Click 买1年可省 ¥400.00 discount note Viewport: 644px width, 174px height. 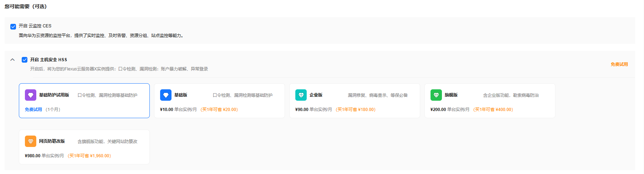[x=493, y=110]
